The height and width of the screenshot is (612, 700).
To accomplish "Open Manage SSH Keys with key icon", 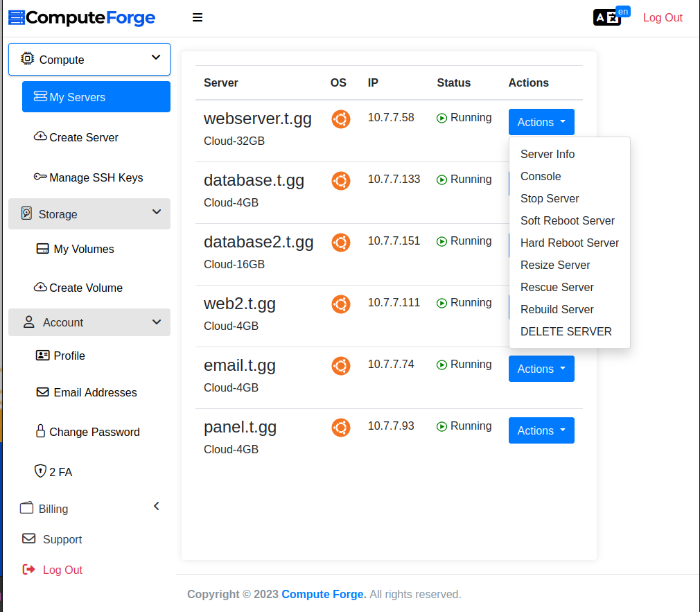I will pyautogui.click(x=89, y=177).
